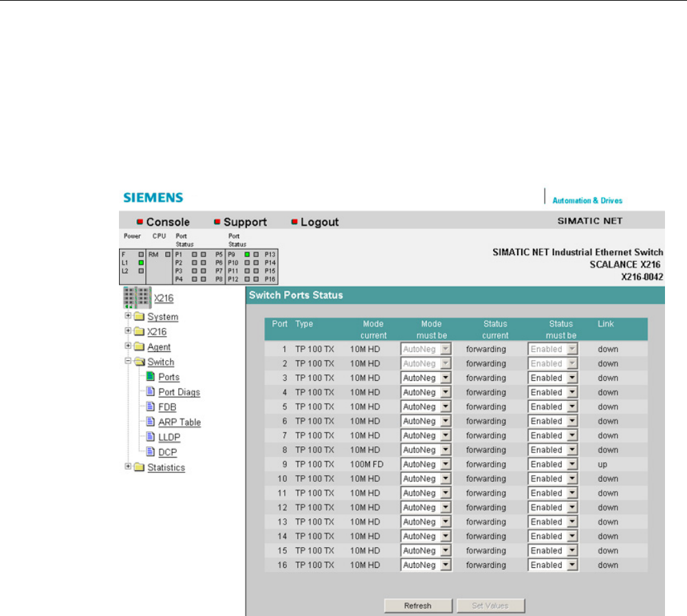Open the X216 root link next to device icon
The width and height of the screenshot is (687, 616).
[x=164, y=298]
